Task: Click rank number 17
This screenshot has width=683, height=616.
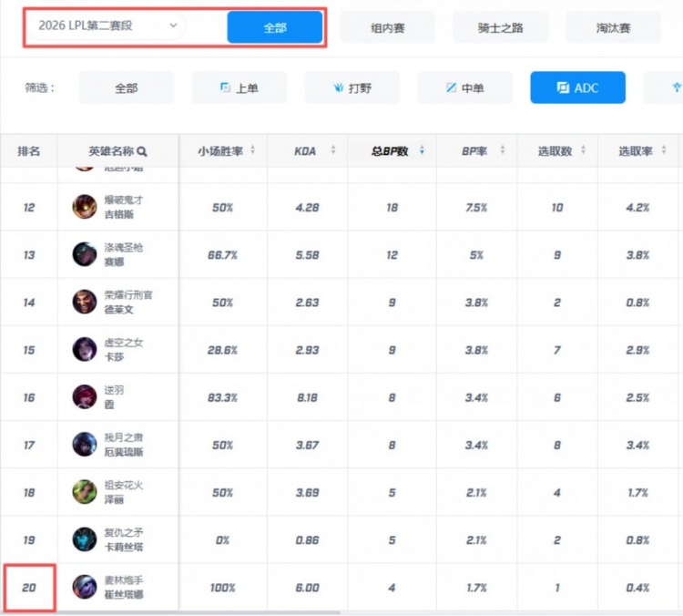Action: tap(29, 445)
